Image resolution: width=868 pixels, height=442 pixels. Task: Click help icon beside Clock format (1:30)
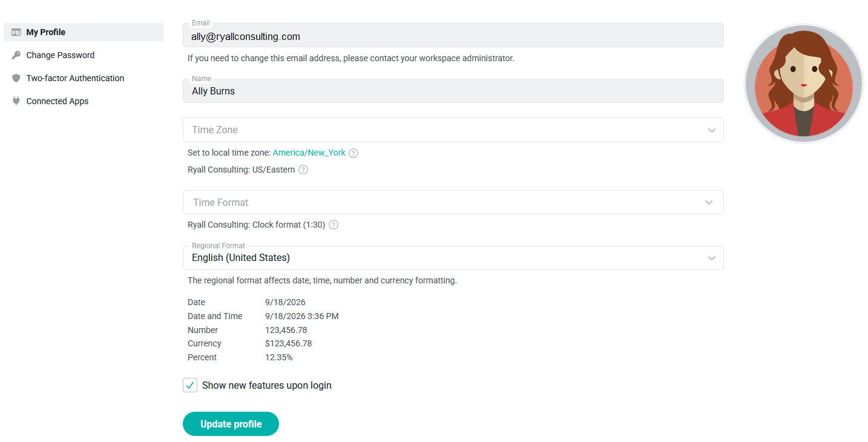pyautogui.click(x=334, y=225)
